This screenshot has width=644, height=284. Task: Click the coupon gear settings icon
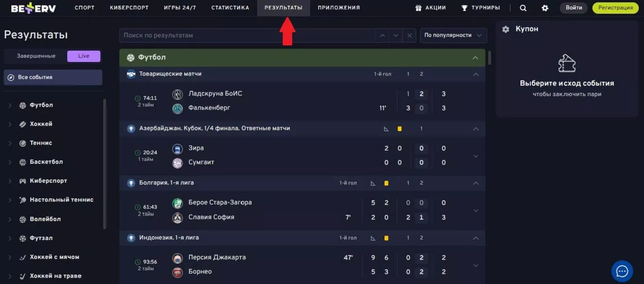[506, 29]
